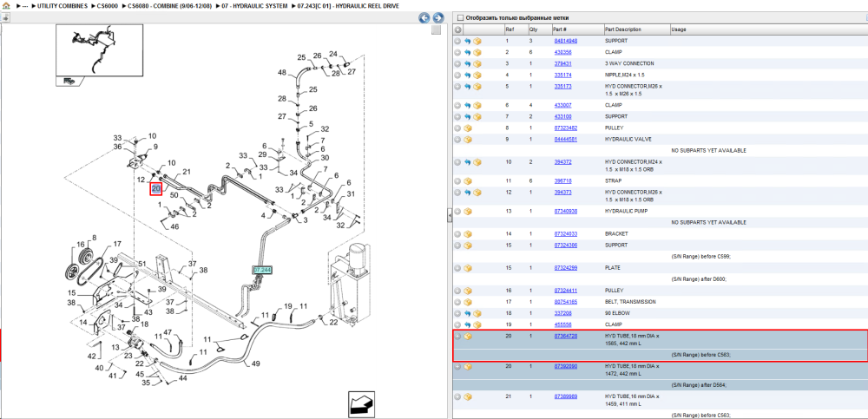
Task: Open part number link 87340938
Action: click(566, 212)
